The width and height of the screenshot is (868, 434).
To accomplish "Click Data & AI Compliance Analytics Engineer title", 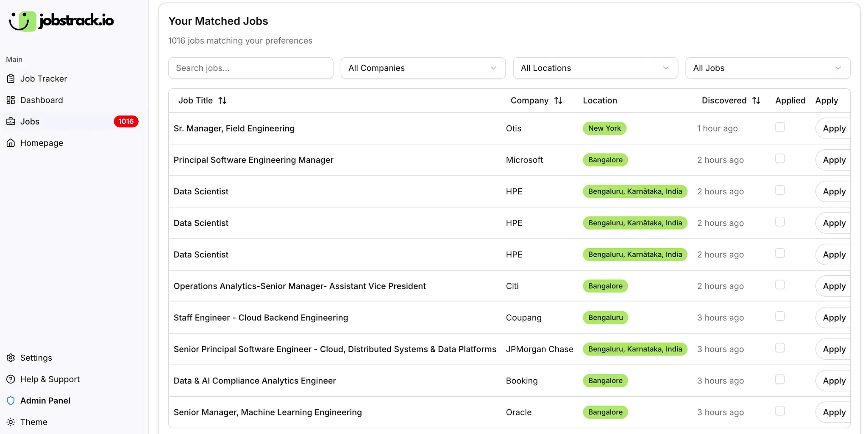I will 255,381.
